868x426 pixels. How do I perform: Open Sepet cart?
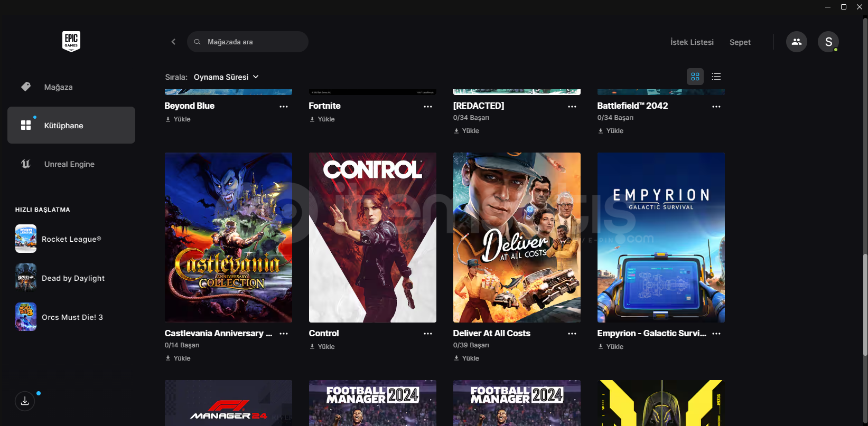(x=740, y=42)
